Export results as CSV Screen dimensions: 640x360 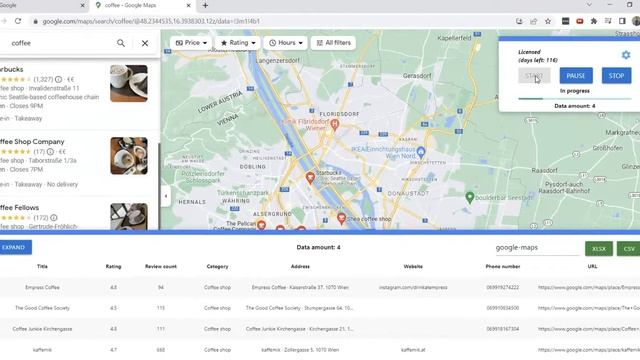pyautogui.click(x=629, y=249)
